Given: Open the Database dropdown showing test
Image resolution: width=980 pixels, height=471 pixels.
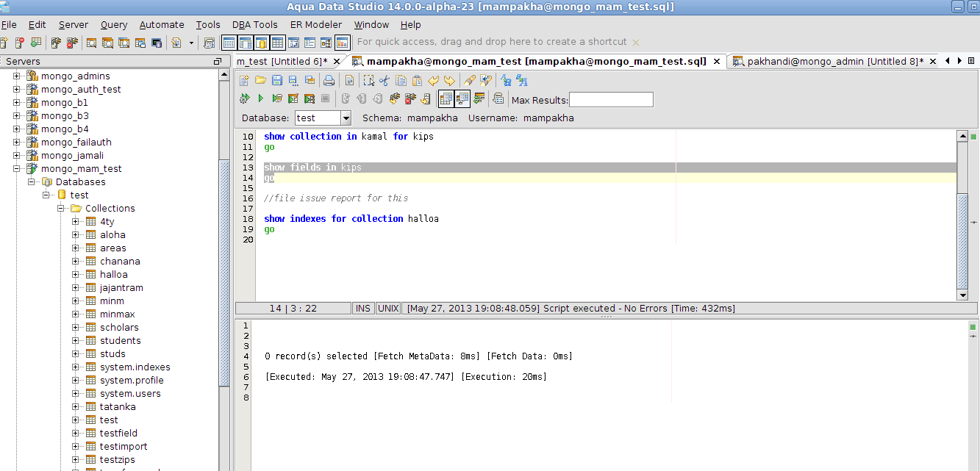Looking at the screenshot, I should click(x=323, y=118).
